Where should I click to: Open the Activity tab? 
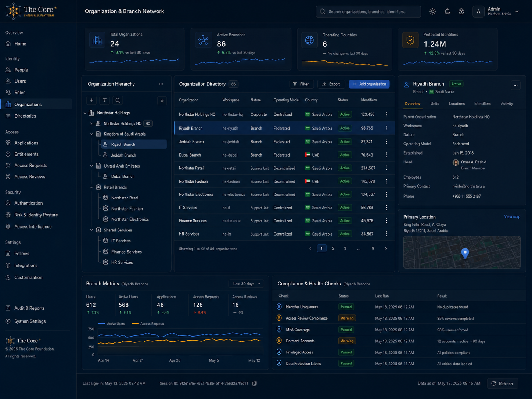click(x=507, y=104)
